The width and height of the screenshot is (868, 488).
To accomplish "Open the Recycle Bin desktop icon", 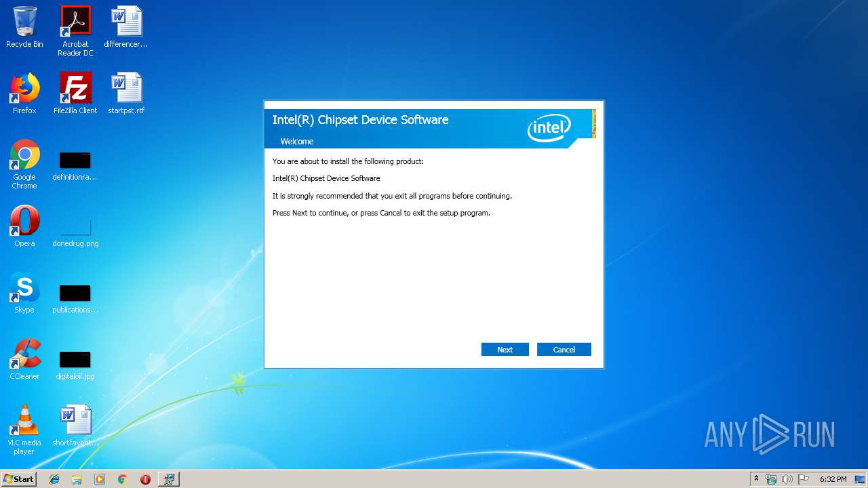I will point(24,27).
